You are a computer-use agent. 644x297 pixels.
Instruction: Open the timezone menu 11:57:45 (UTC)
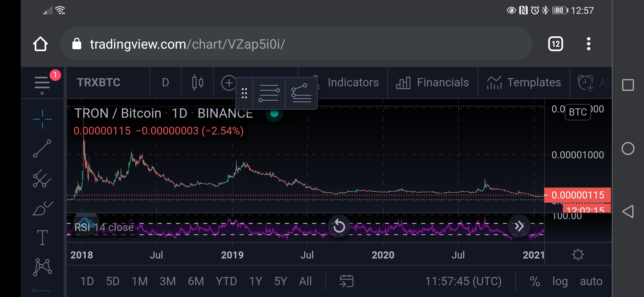coord(463,281)
